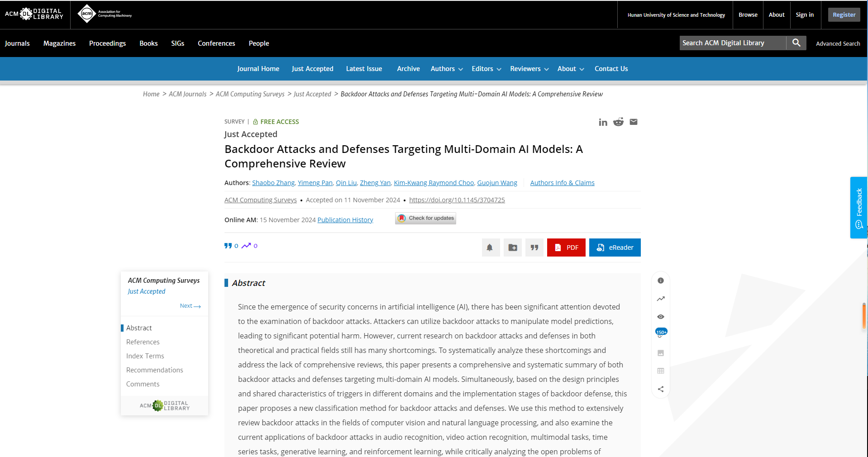Open the People menu item
Image resolution: width=868 pixels, height=457 pixels.
(259, 43)
